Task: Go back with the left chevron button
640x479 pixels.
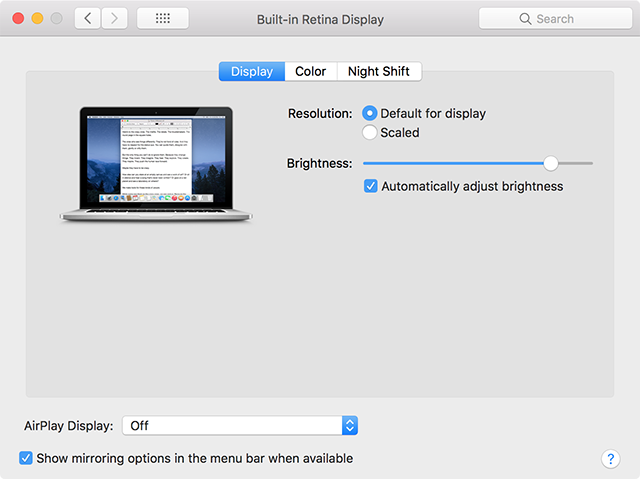Action: pos(87,18)
